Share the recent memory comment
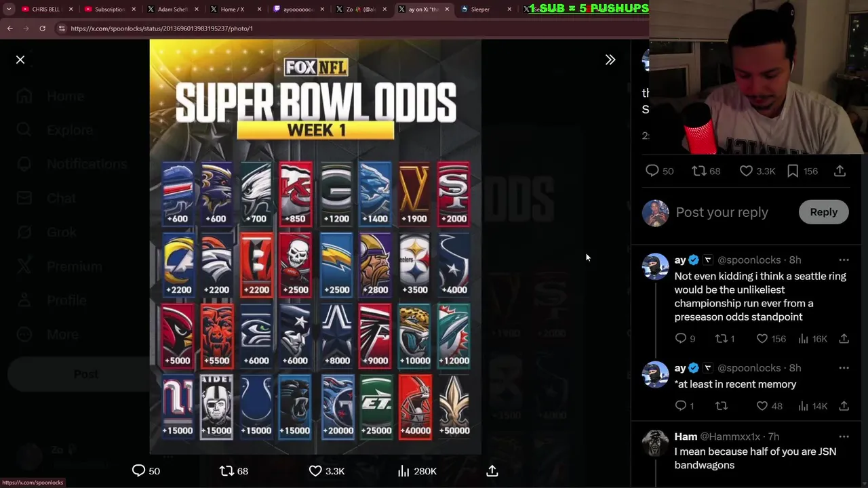The width and height of the screenshot is (868, 488). (x=844, y=405)
